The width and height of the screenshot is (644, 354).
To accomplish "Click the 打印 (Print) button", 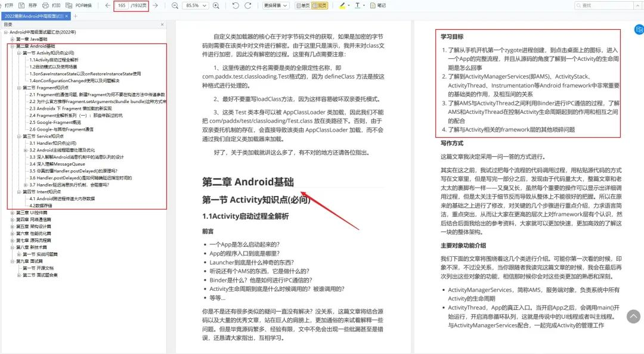I will tap(51, 5).
